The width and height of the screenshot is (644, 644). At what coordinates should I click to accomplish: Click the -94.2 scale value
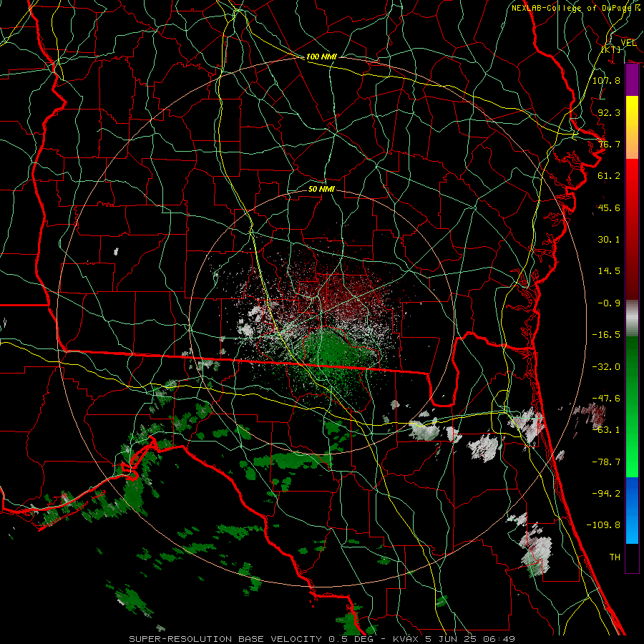[606, 494]
